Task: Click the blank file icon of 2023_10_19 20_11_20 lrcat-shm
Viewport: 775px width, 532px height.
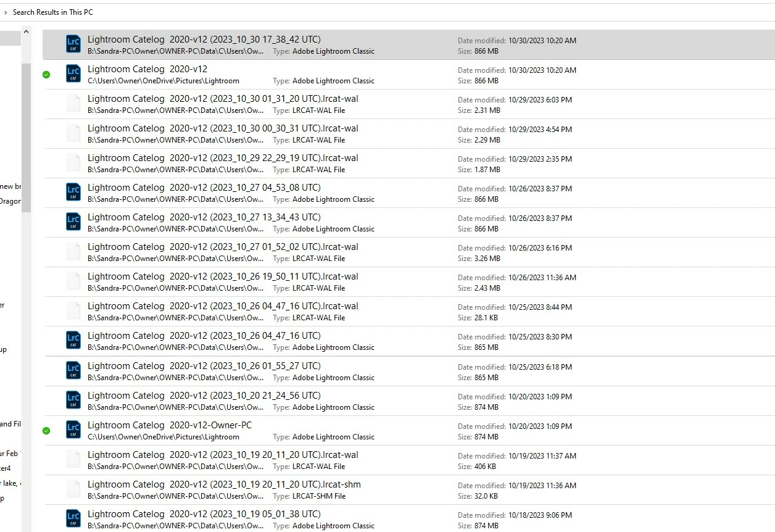Action: point(73,489)
